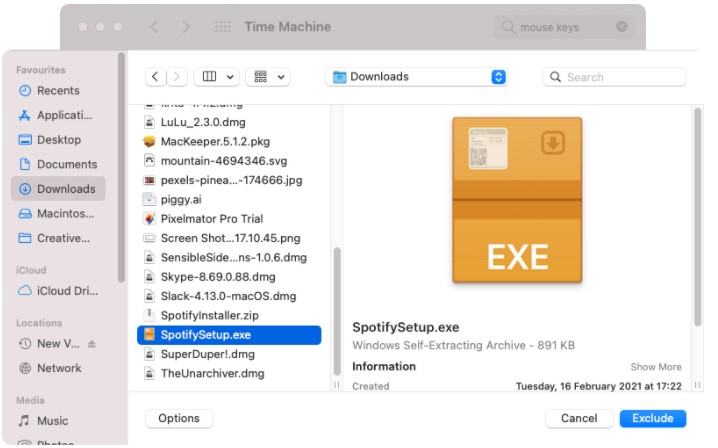Screen dimensions: 718x448
Task: Select the pexels-pinea...-174666.jpg file
Action: pyautogui.click(x=229, y=180)
